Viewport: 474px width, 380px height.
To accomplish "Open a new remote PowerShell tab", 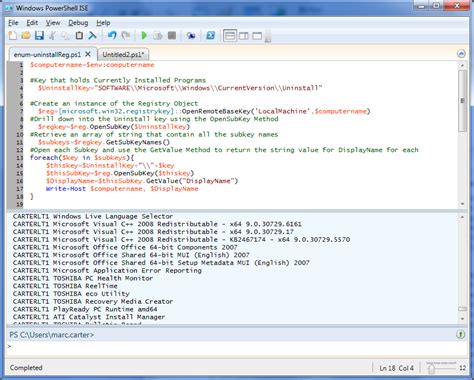I will (191, 35).
